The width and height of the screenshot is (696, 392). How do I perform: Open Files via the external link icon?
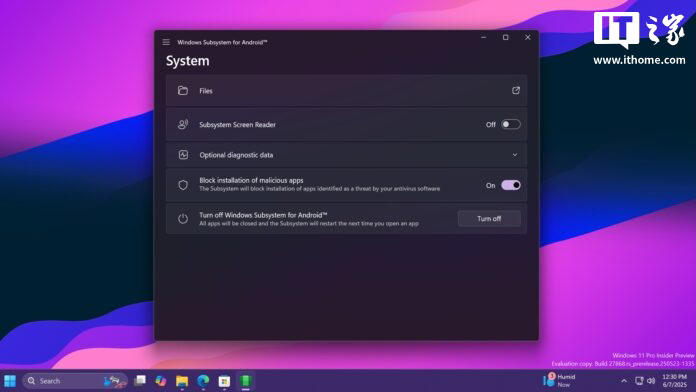[x=516, y=91]
